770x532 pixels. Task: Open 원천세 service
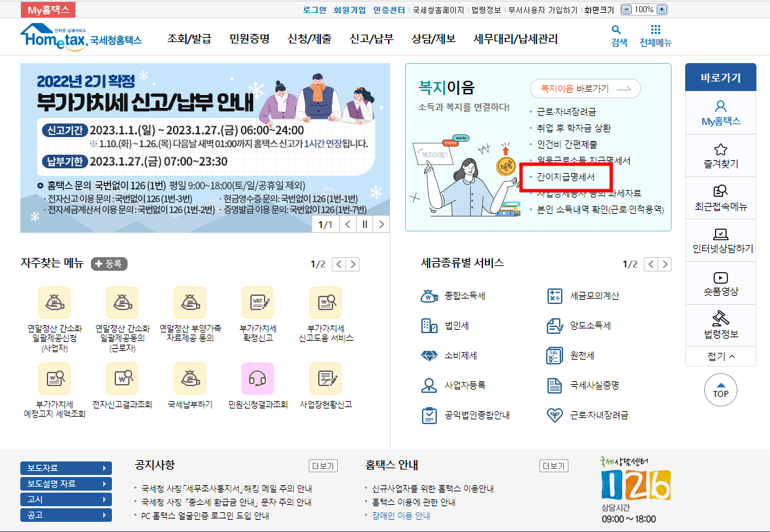pyautogui.click(x=571, y=356)
